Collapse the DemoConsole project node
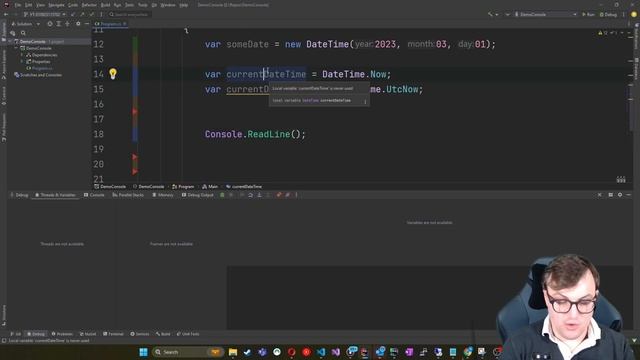640x360 pixels. click(x=17, y=48)
